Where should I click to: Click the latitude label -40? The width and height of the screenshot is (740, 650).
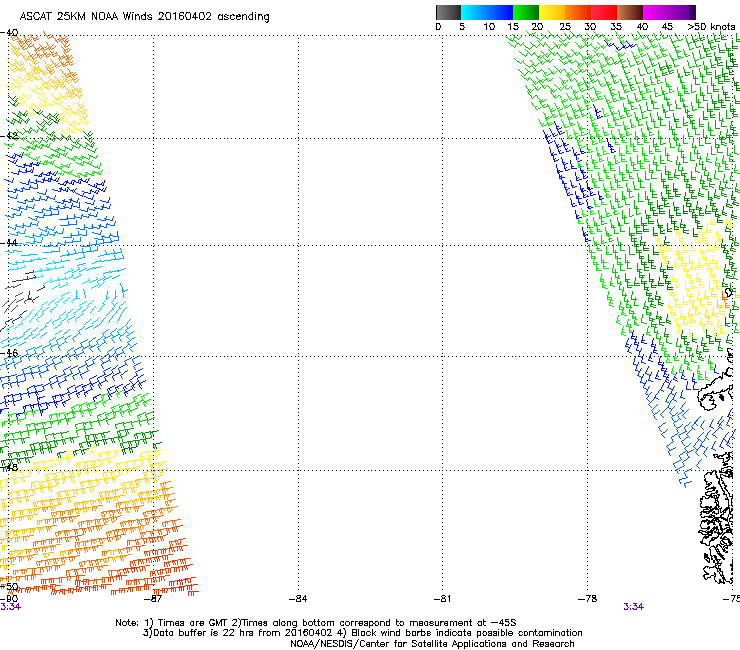9,33
